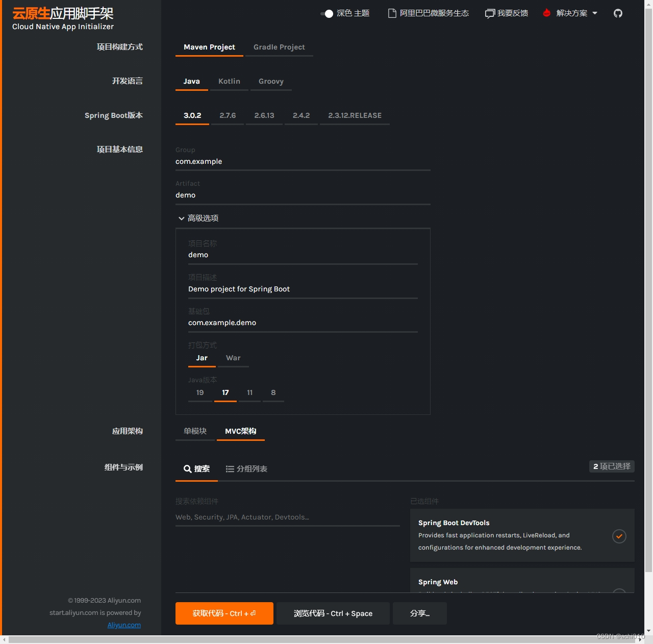
Task: Click 获取代码 button
Action: point(224,613)
